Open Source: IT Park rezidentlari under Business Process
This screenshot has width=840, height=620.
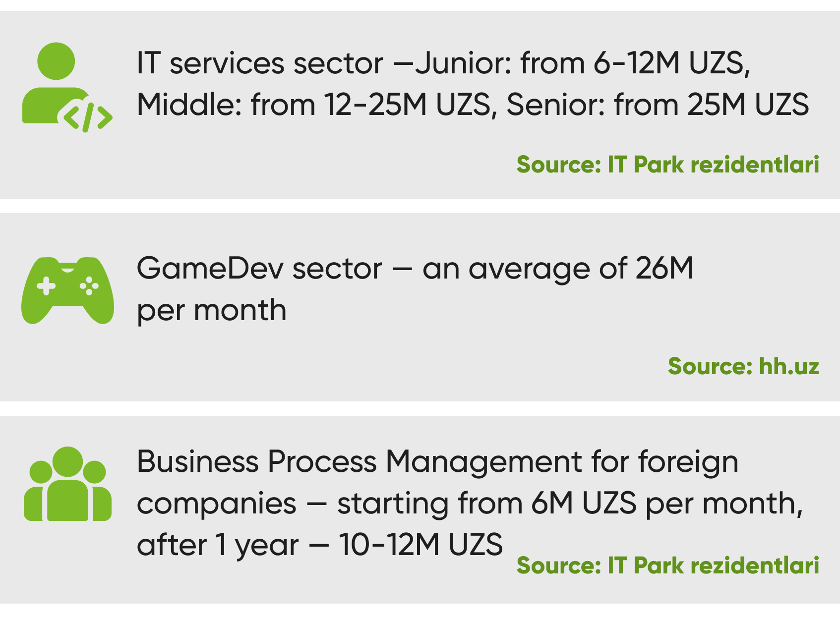(667, 565)
